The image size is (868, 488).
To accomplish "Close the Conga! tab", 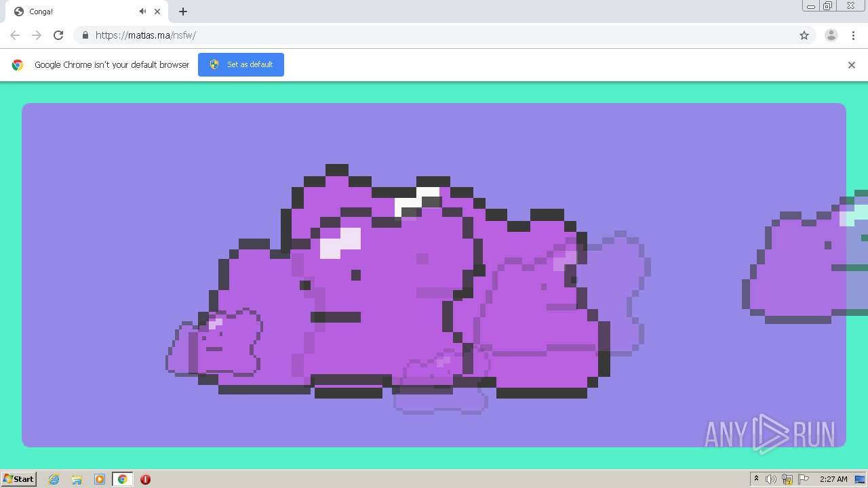I will click(157, 12).
